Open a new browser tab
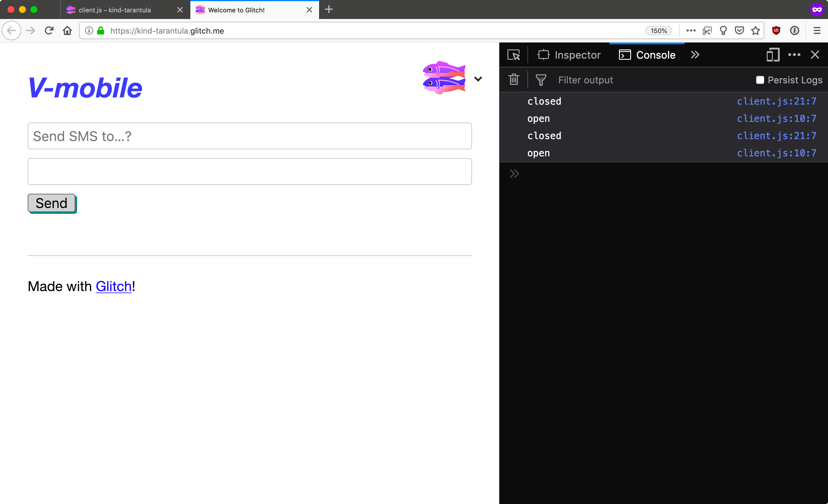The height and width of the screenshot is (504, 828). (329, 9)
